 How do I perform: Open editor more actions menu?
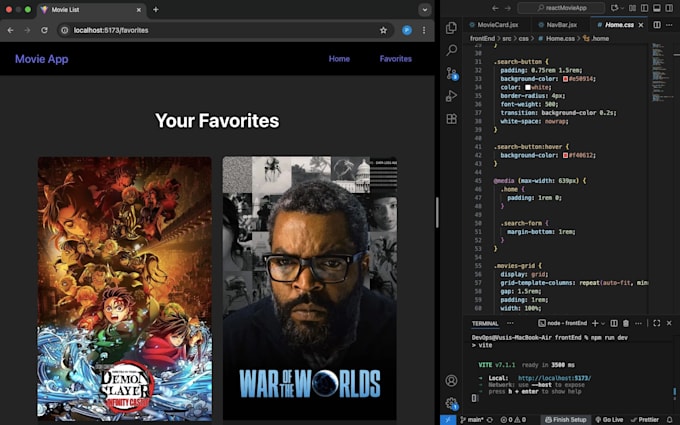click(x=669, y=25)
